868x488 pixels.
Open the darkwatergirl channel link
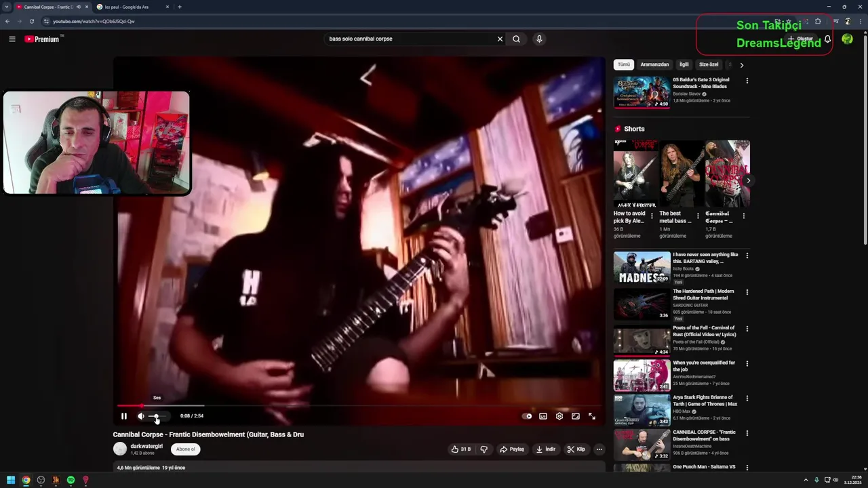coord(146,446)
